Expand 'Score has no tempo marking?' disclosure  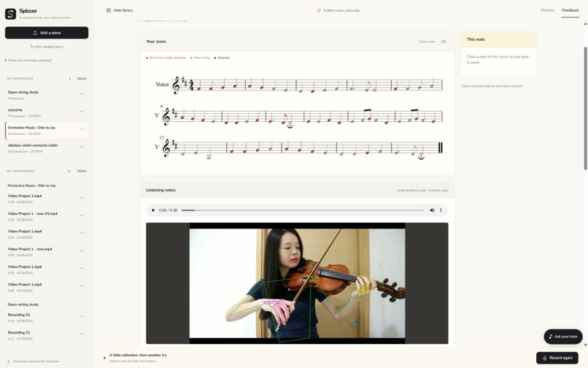28,60
